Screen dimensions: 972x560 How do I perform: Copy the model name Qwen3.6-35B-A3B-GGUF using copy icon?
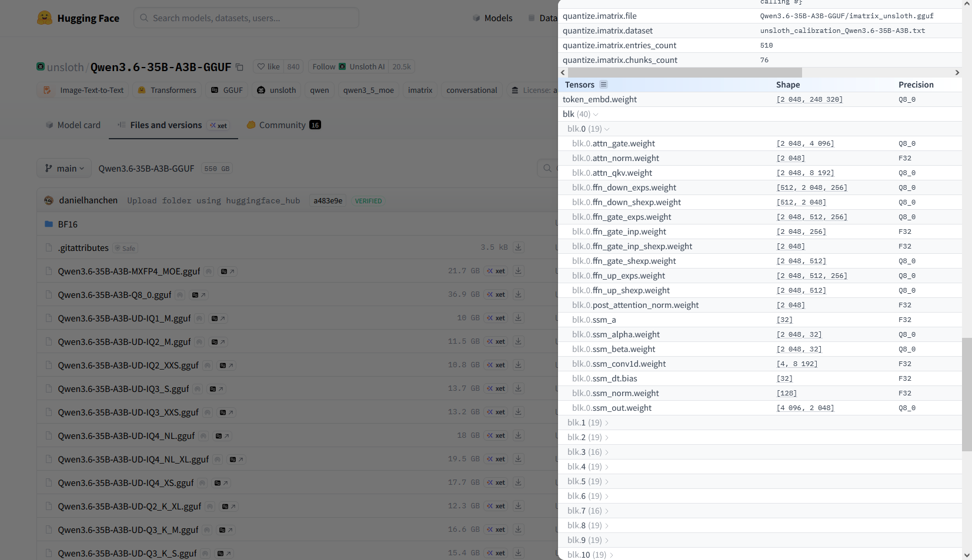239,67
